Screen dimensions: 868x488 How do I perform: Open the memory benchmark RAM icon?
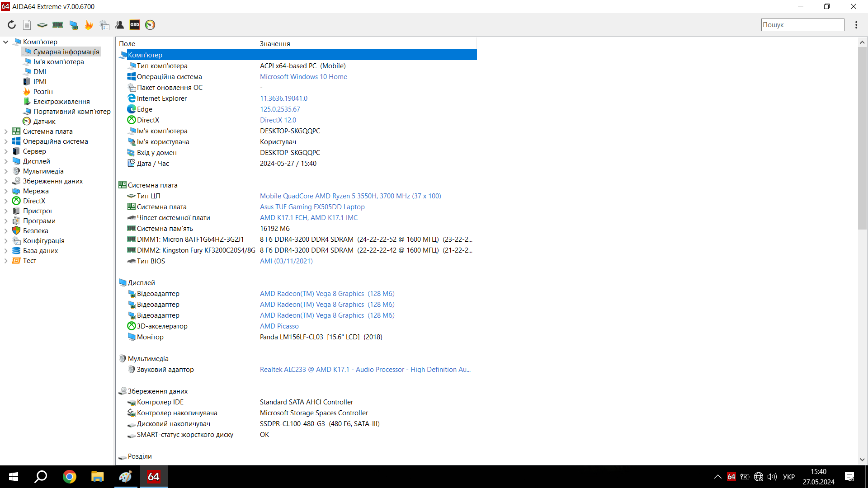[57, 25]
